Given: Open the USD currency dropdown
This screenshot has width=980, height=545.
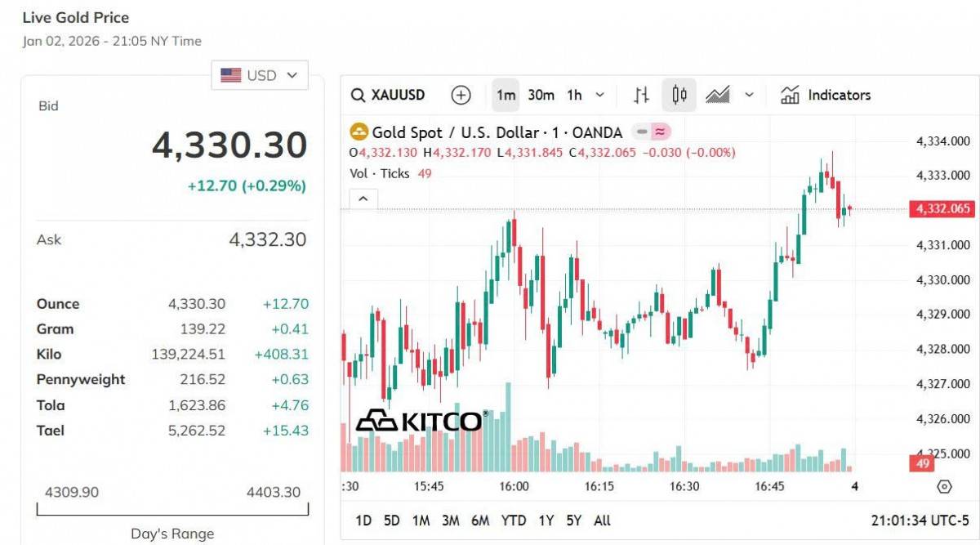Looking at the screenshot, I should point(260,75).
